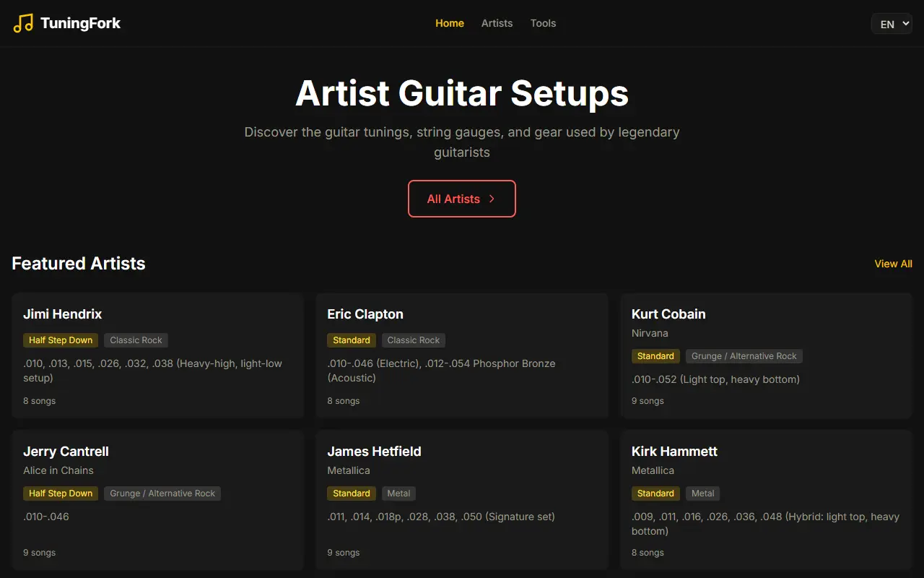
Task: Open the EN language dropdown
Action: click(892, 24)
